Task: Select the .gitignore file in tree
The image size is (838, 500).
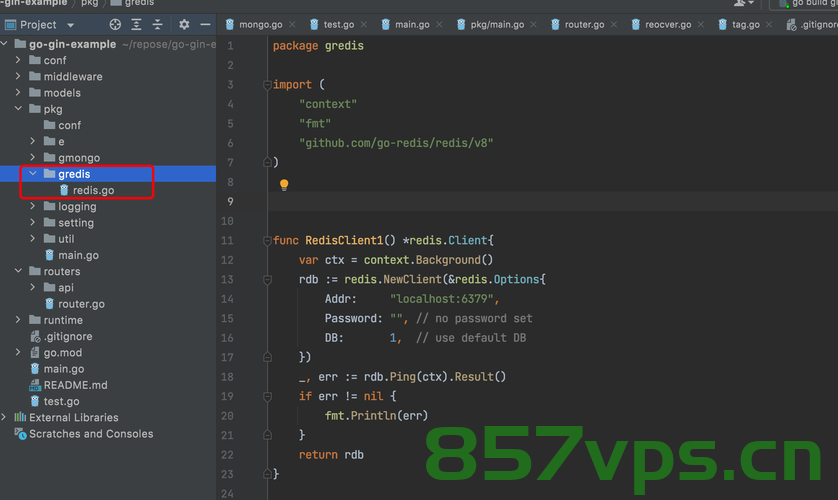Action: click(x=68, y=336)
